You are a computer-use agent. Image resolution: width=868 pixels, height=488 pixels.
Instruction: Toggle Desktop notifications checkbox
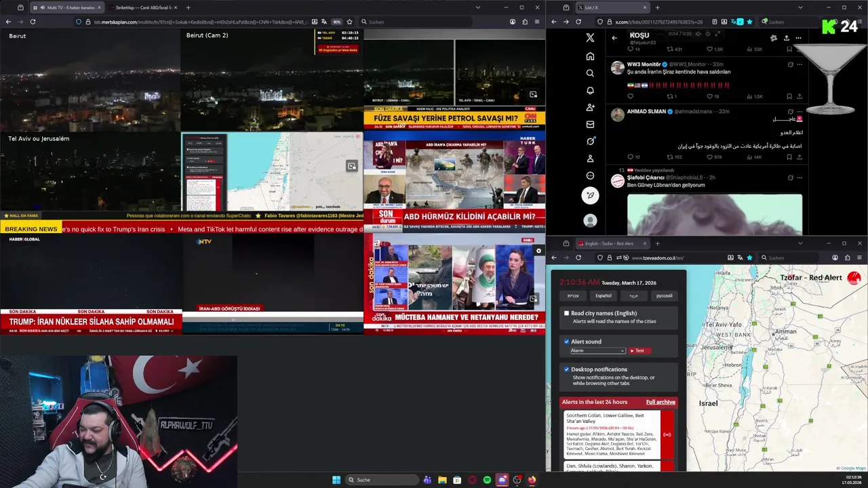pos(567,369)
